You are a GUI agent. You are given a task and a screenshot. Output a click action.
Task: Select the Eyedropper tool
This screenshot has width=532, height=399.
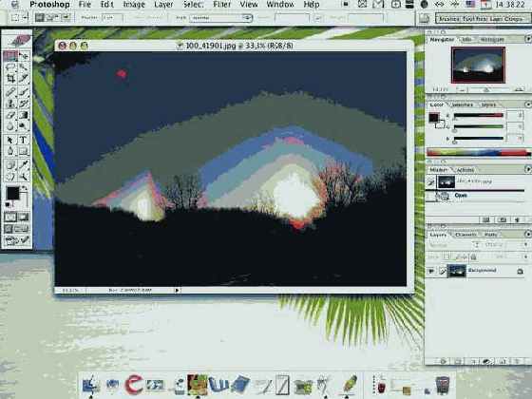point(24,165)
